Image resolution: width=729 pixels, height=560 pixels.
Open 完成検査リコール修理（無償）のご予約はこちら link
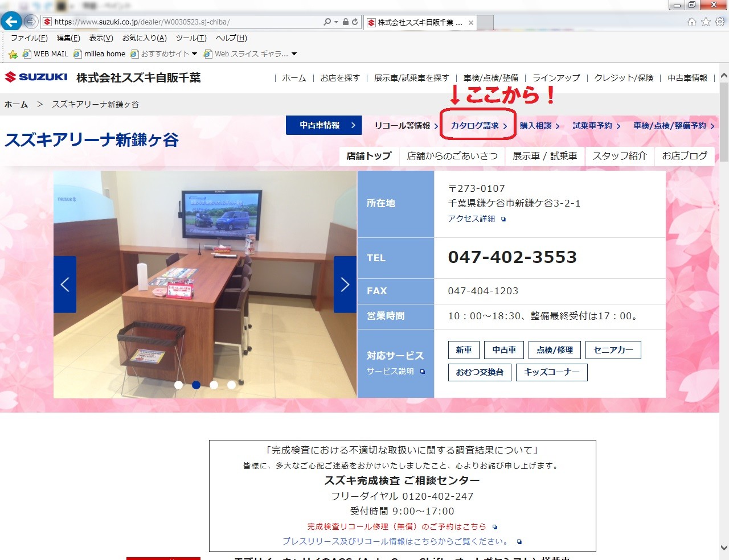pyautogui.click(x=402, y=527)
